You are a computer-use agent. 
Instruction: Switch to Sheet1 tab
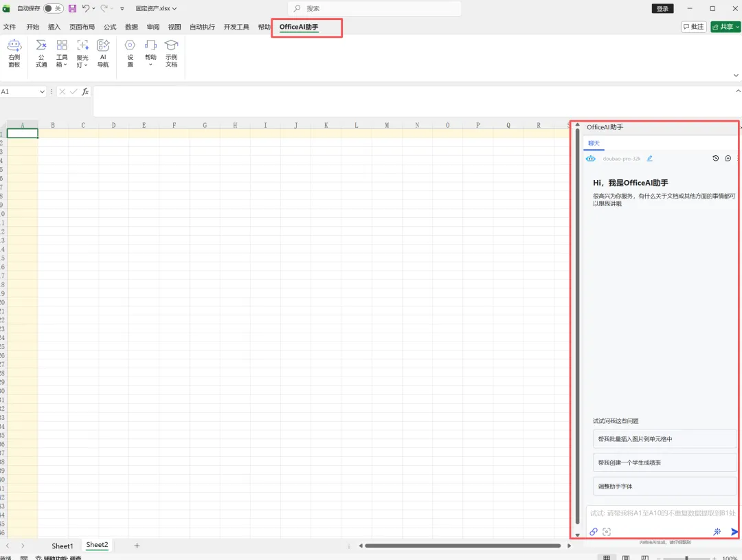(x=62, y=546)
